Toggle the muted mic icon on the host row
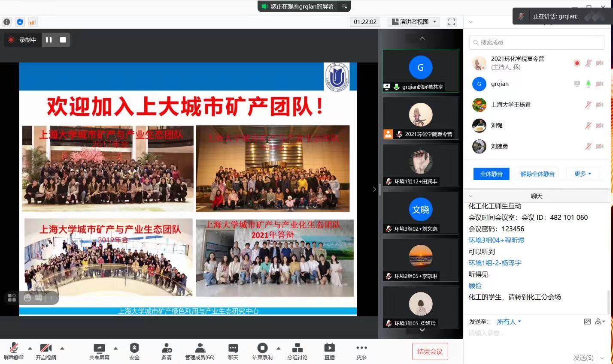Screen dimensions: 613x364 pos(588,63)
